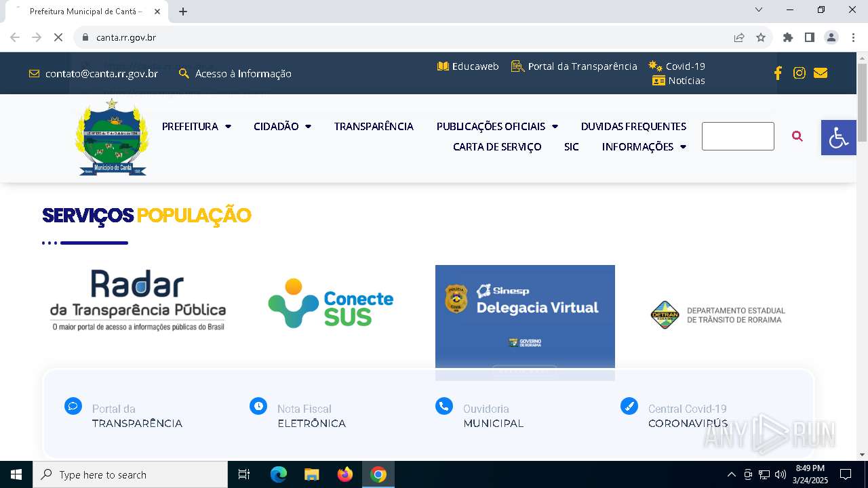This screenshot has width=868, height=488.
Task: Open the Chrome extensions puzzle icon
Action: pos(788,37)
